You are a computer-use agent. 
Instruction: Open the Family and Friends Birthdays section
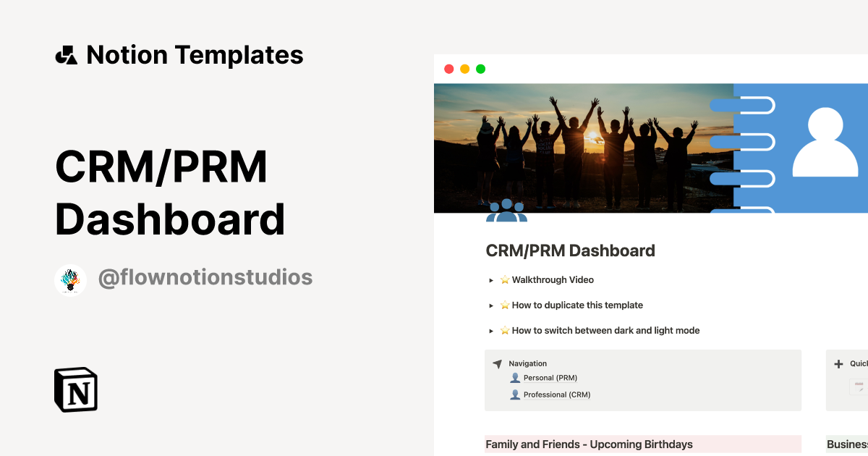tap(588, 444)
